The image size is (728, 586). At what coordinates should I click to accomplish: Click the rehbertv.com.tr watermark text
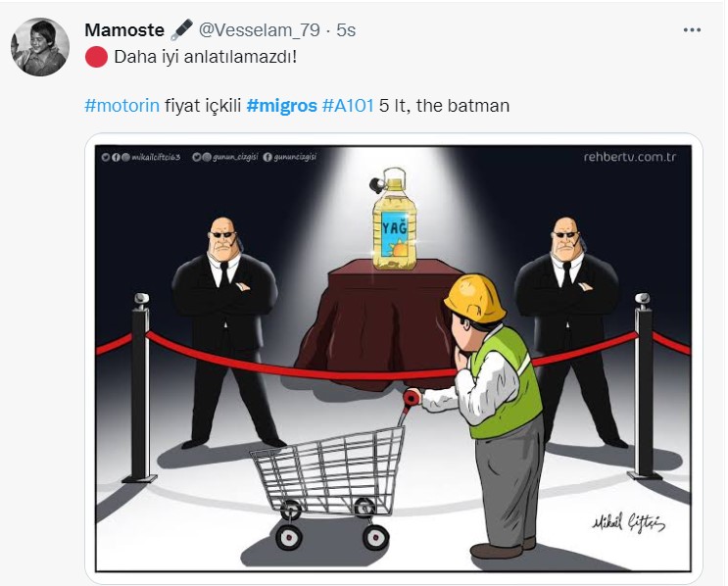pyautogui.click(x=630, y=157)
